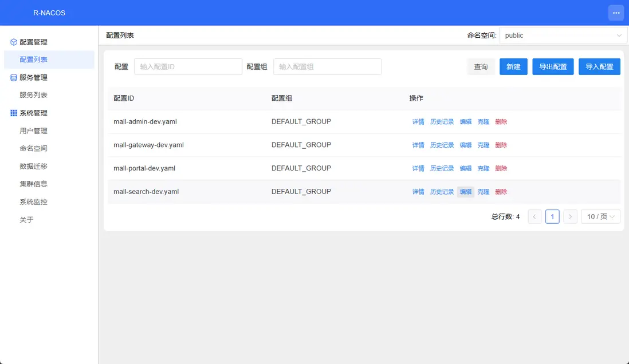
Task: Go to previous page arrow in pagination
Action: coord(534,216)
